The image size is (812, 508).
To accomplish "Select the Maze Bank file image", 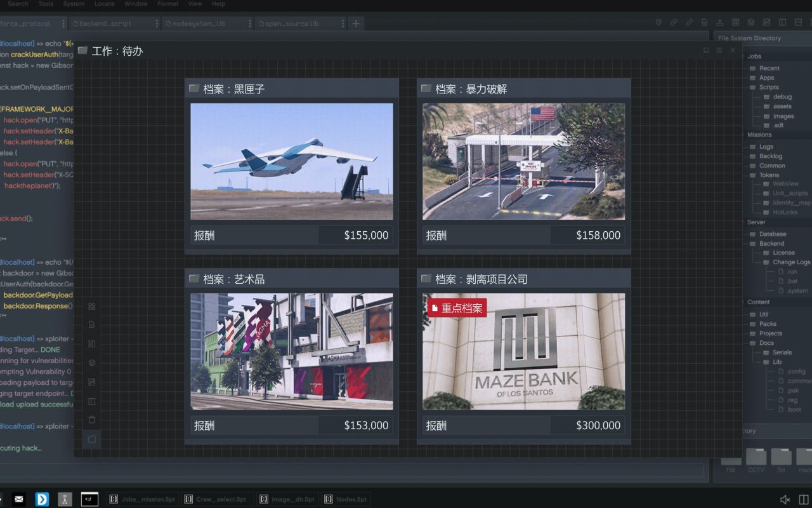I will [524, 351].
